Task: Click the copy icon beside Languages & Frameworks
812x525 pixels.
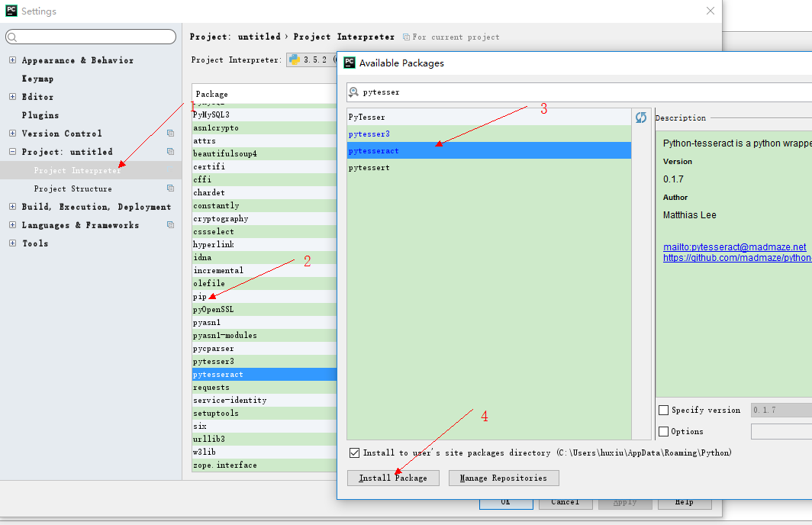Action: 170,224
